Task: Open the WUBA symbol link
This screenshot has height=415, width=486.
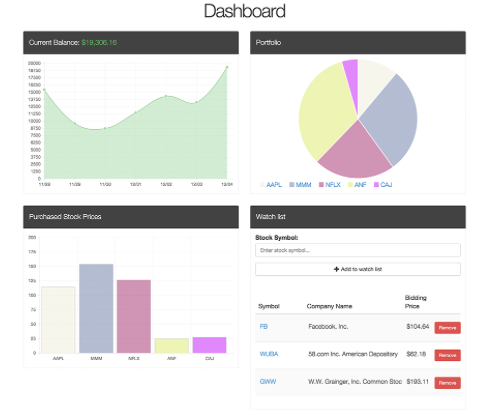Action: [269, 354]
